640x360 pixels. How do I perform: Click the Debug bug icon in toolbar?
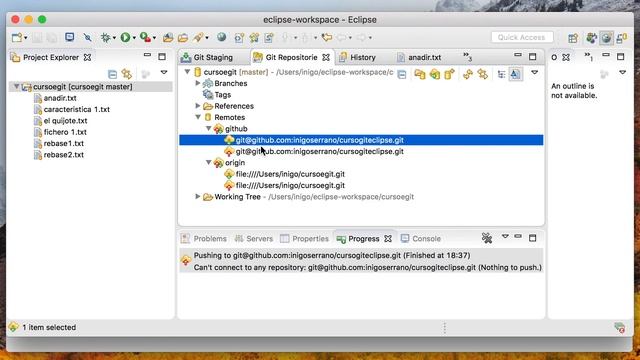tap(105, 38)
